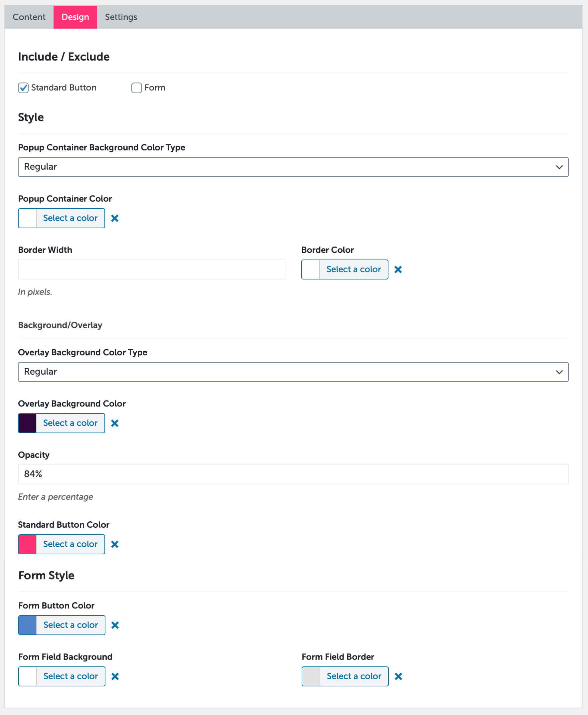The height and width of the screenshot is (715, 588).
Task: Focus the Border Width input field
Action: coord(151,269)
